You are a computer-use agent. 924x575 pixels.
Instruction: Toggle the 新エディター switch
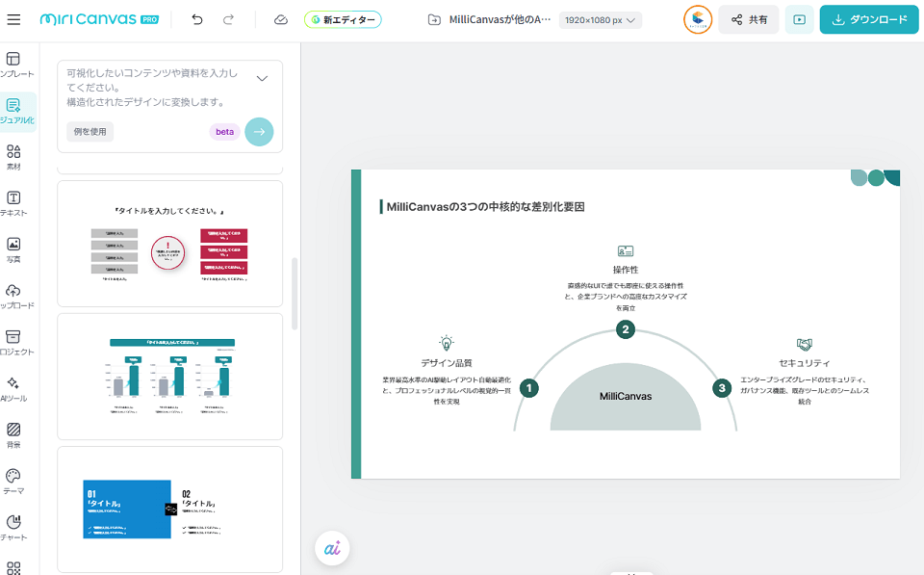[343, 19]
